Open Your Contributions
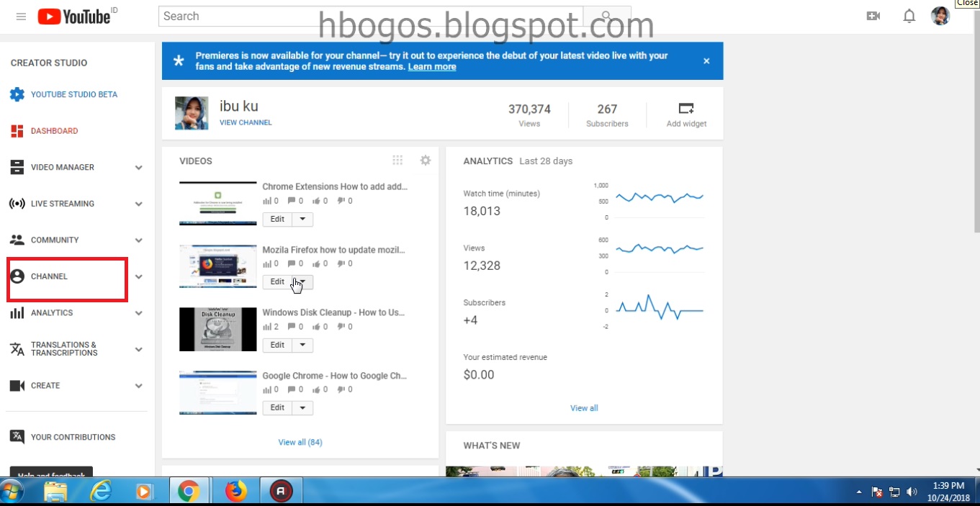This screenshot has height=506, width=980. coord(73,437)
